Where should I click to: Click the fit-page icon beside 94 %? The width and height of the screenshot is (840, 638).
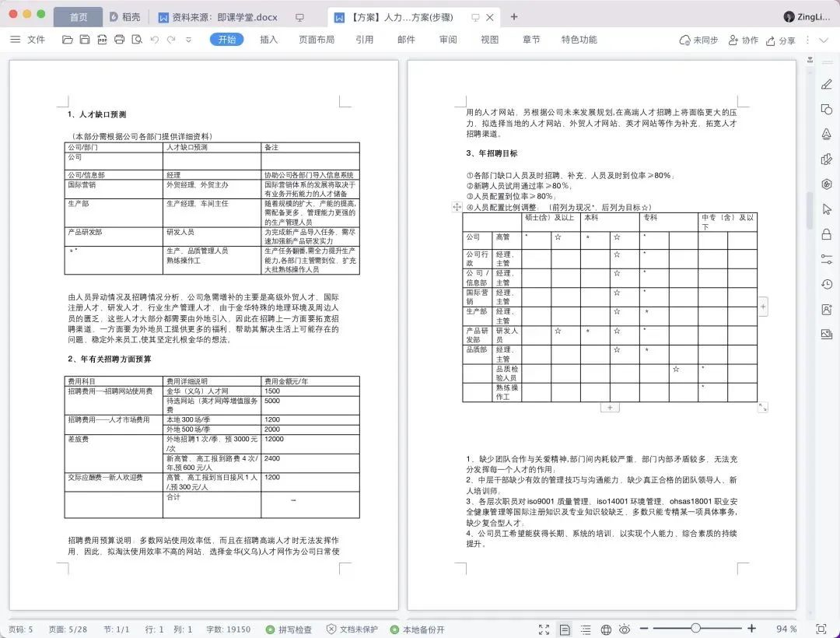click(x=821, y=629)
